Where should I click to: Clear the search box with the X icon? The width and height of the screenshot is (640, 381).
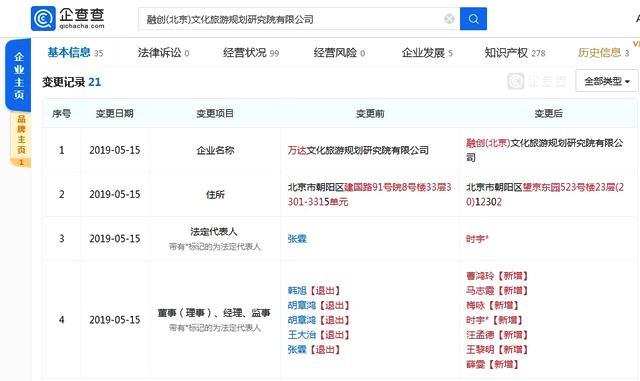coord(449,19)
